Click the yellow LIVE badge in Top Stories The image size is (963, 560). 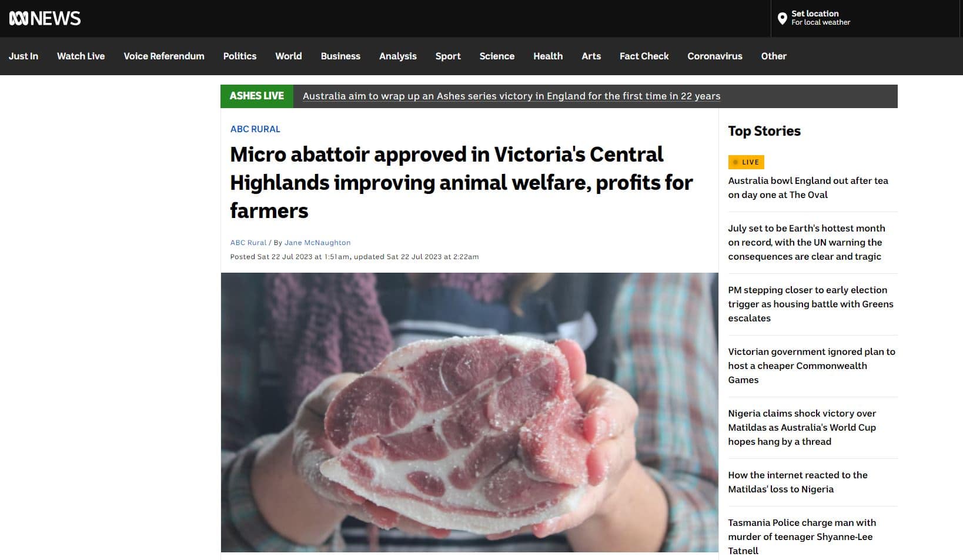tap(746, 162)
